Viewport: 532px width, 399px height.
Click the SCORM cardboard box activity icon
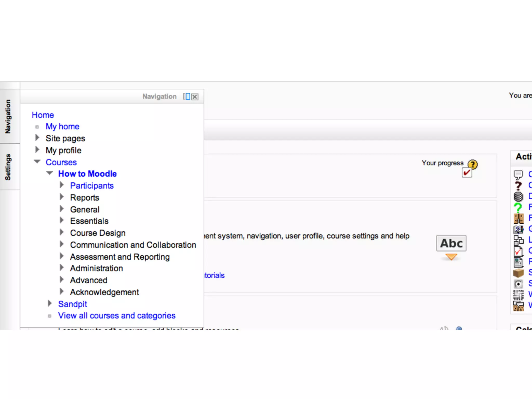pyautogui.click(x=518, y=273)
